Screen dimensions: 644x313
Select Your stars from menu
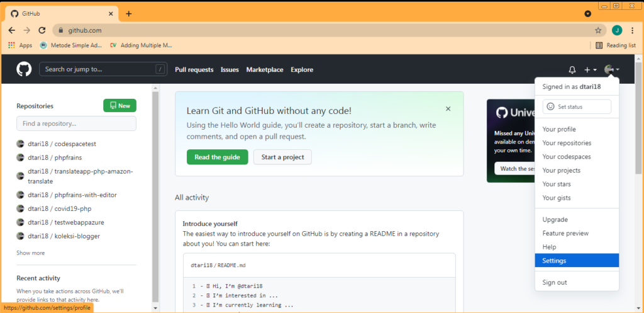tap(577, 184)
